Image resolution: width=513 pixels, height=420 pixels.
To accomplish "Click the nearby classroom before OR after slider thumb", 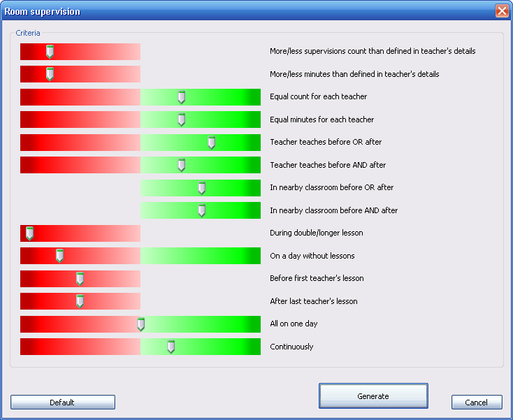I will tap(201, 188).
